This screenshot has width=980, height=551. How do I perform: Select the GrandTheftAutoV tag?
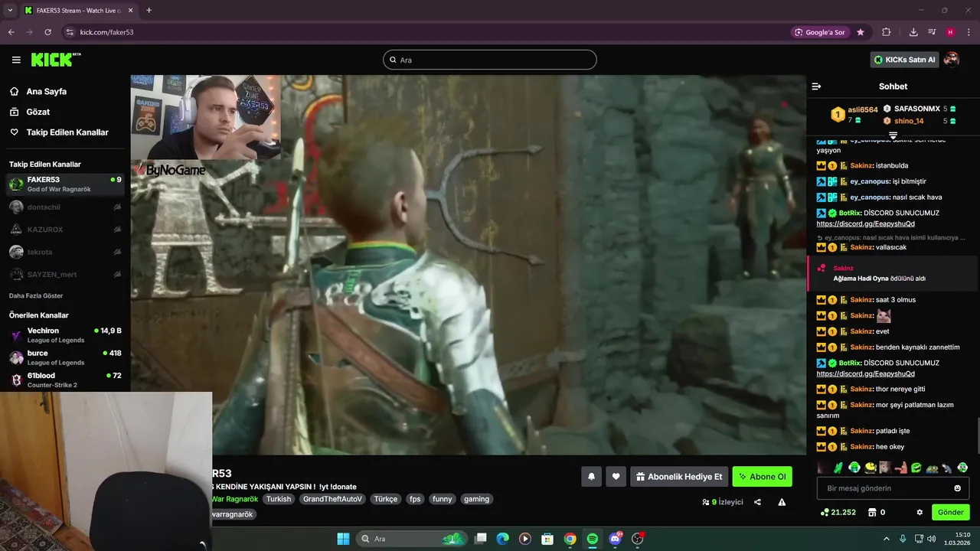[332, 499]
